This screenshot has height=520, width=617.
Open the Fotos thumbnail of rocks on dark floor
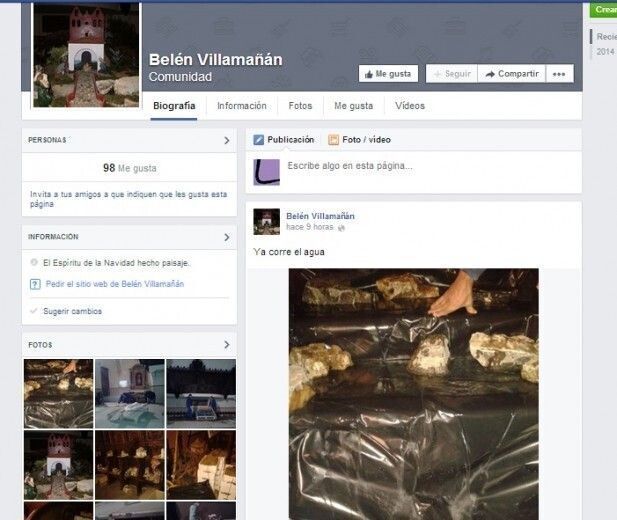[x=130, y=465]
